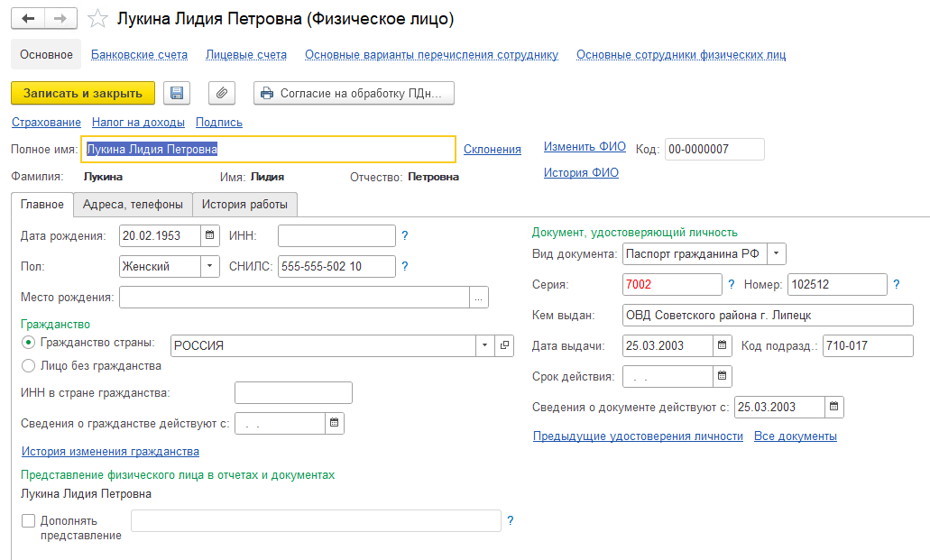Open the Налог на доходы link
The width and height of the screenshot is (930, 560).
[x=138, y=123]
